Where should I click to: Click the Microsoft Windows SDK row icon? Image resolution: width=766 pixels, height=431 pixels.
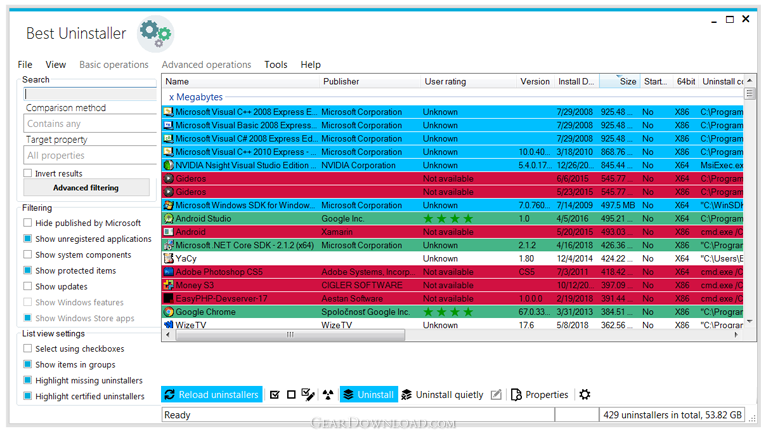169,205
